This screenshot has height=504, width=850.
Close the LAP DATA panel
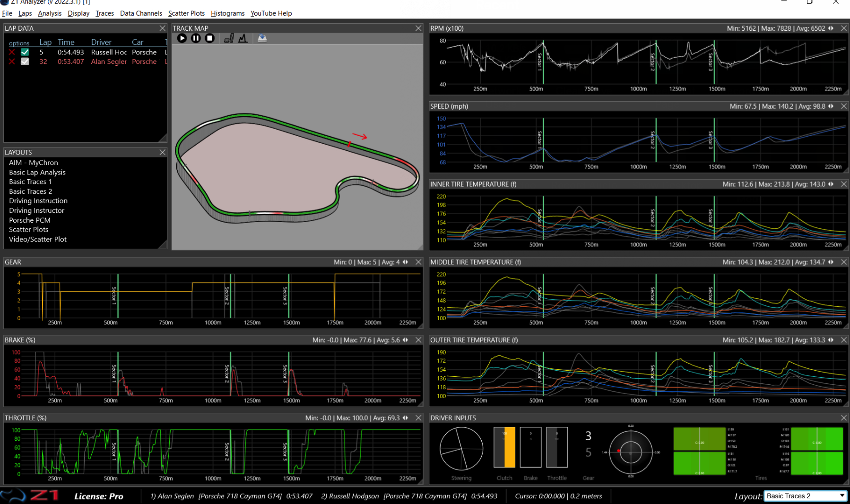click(162, 28)
